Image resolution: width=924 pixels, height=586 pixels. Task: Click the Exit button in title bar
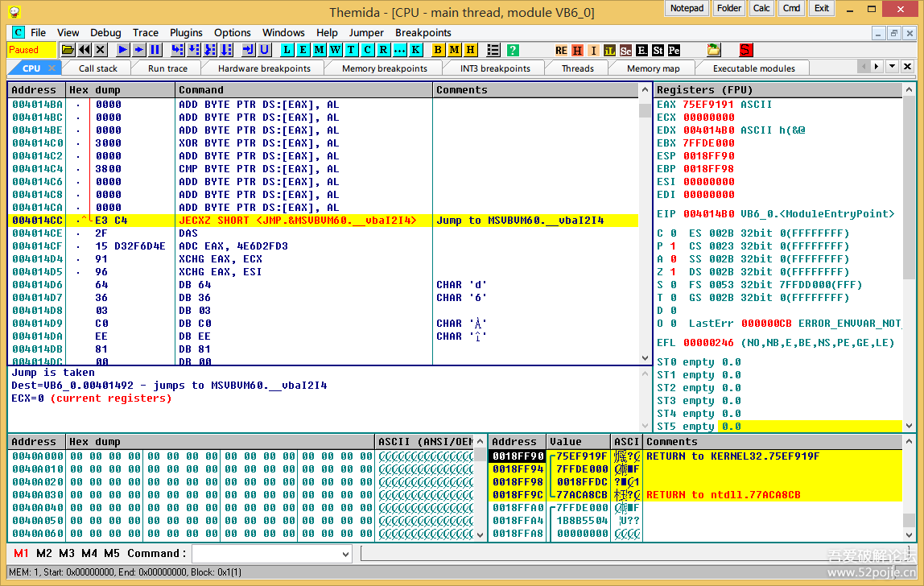(x=822, y=8)
